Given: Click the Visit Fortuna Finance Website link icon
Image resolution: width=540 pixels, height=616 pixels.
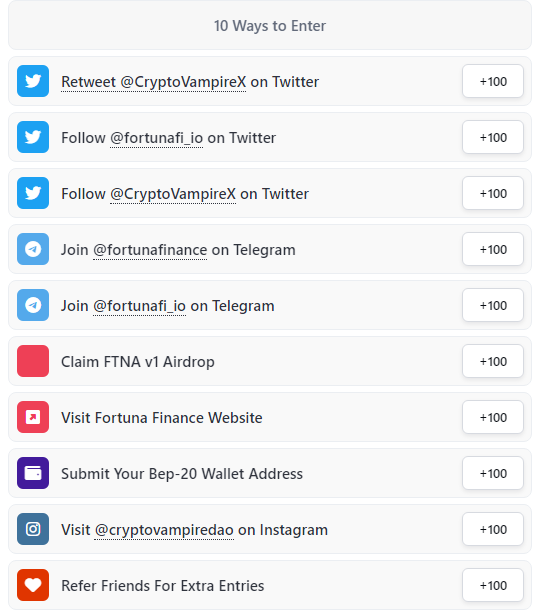Looking at the screenshot, I should point(33,417).
